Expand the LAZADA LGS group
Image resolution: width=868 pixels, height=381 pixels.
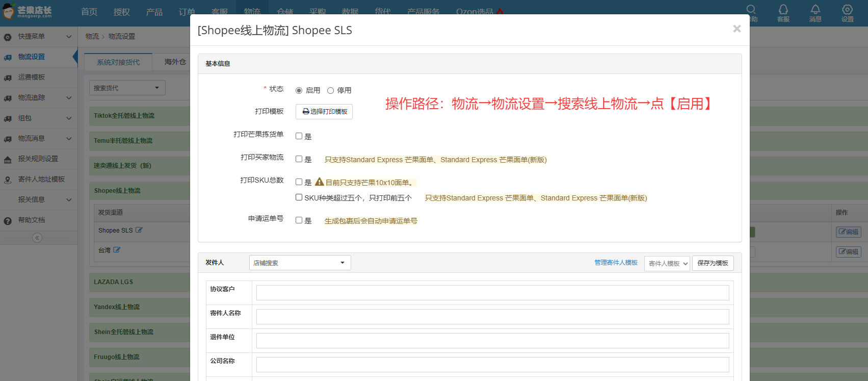(113, 282)
